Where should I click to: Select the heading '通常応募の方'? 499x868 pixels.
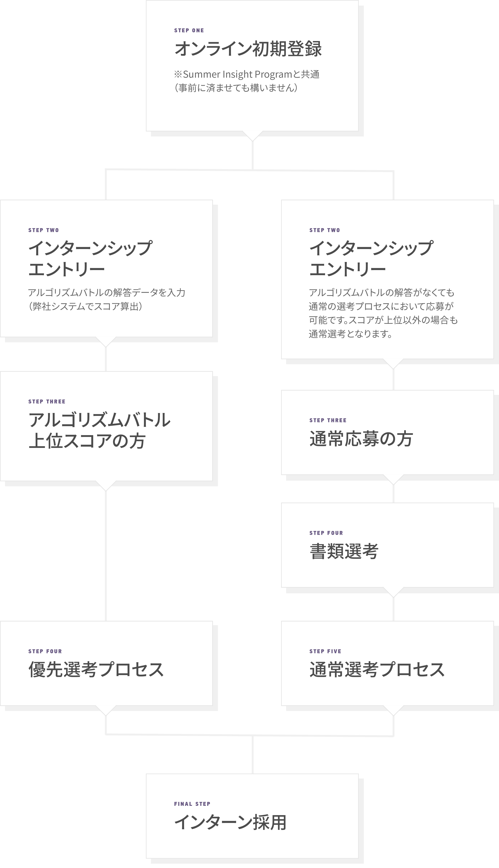point(361,439)
